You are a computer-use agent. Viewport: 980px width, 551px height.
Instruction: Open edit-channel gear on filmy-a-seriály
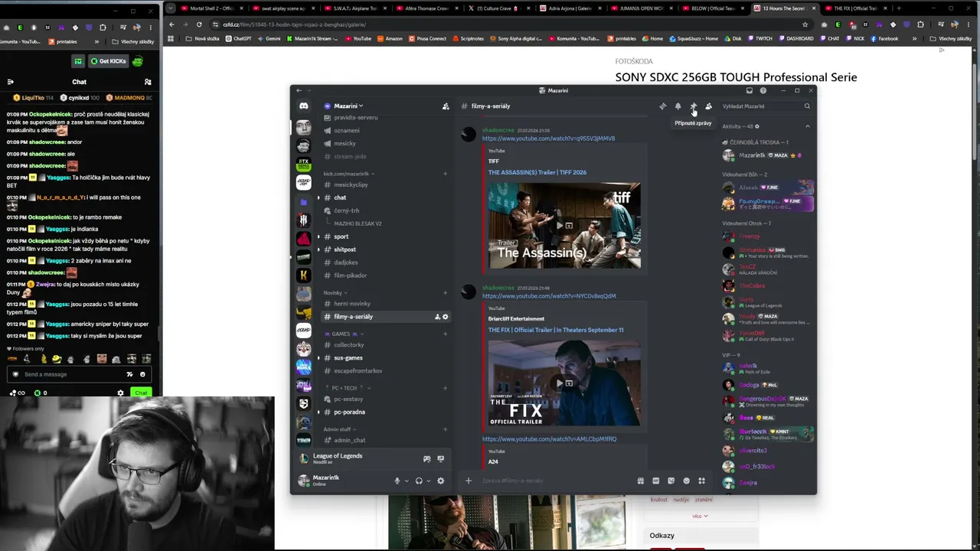point(445,317)
